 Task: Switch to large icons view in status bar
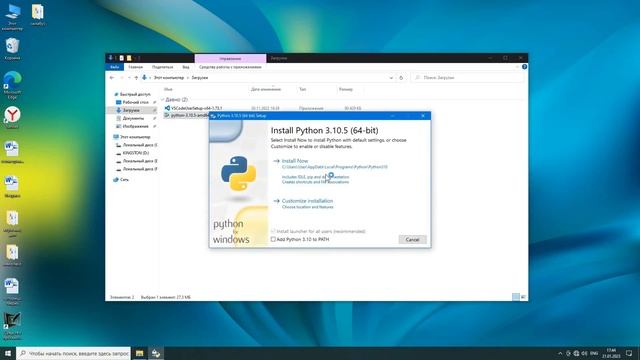coord(523,297)
